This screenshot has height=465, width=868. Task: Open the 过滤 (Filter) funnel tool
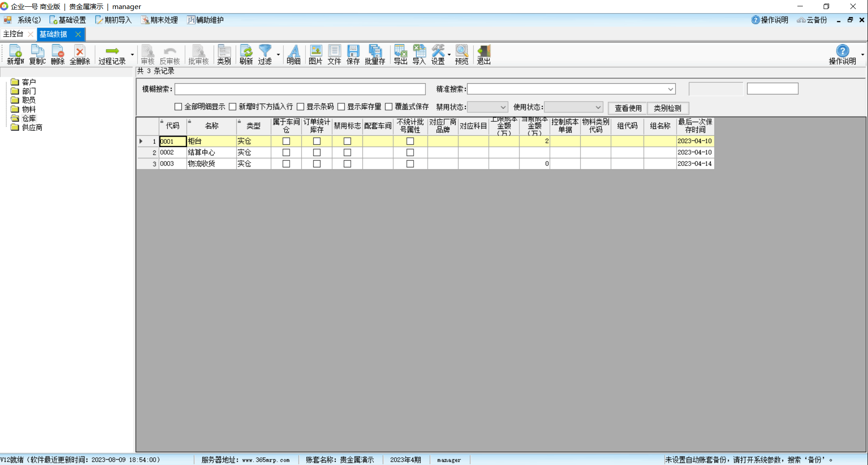pyautogui.click(x=265, y=55)
